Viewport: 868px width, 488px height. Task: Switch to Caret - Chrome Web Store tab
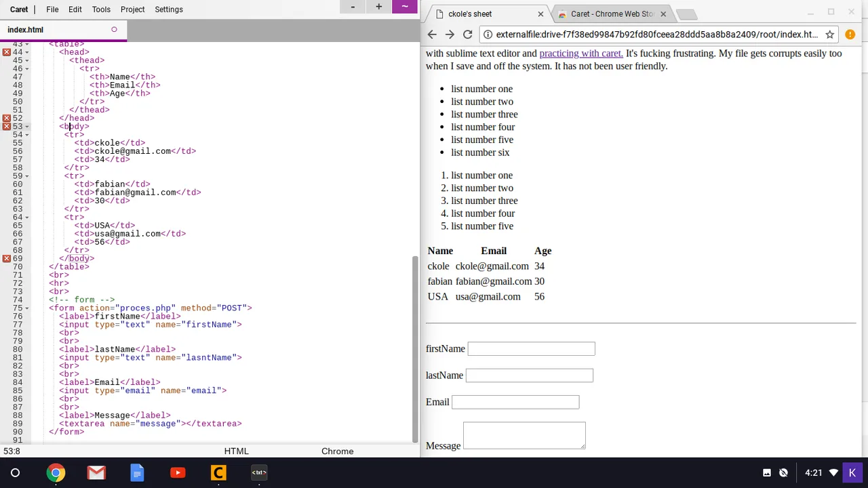(610, 14)
